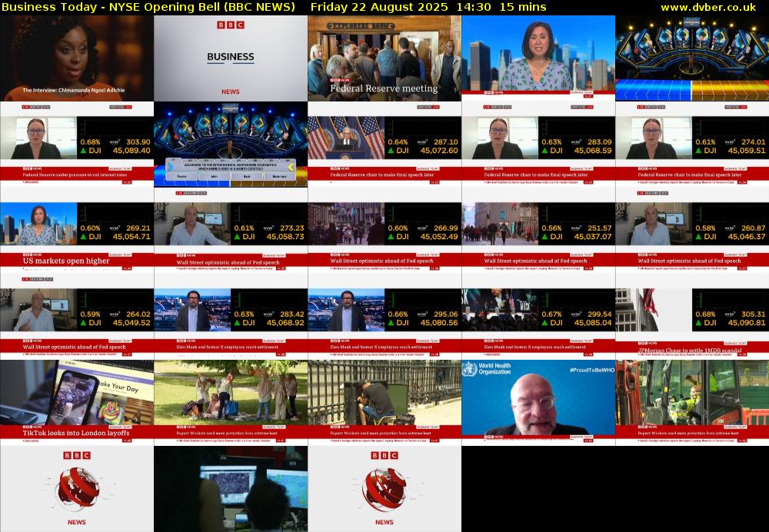Viewport: 769px width, 532px height.
Task: Click the green up arrow beside DJI 45,090.81
Action: tap(700, 323)
